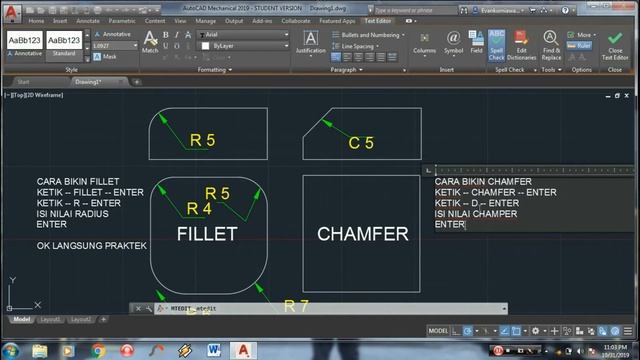Open the signed-in user account menu

[x=498, y=10]
